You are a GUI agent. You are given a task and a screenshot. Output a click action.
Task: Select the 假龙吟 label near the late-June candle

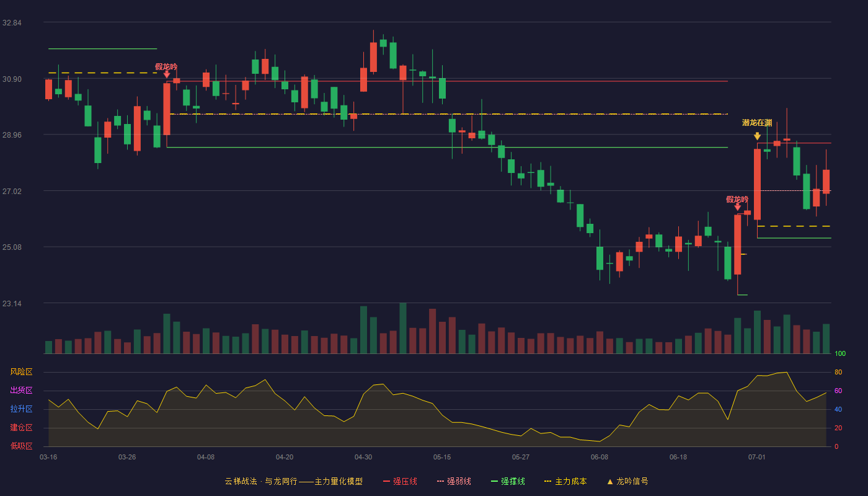click(x=737, y=199)
